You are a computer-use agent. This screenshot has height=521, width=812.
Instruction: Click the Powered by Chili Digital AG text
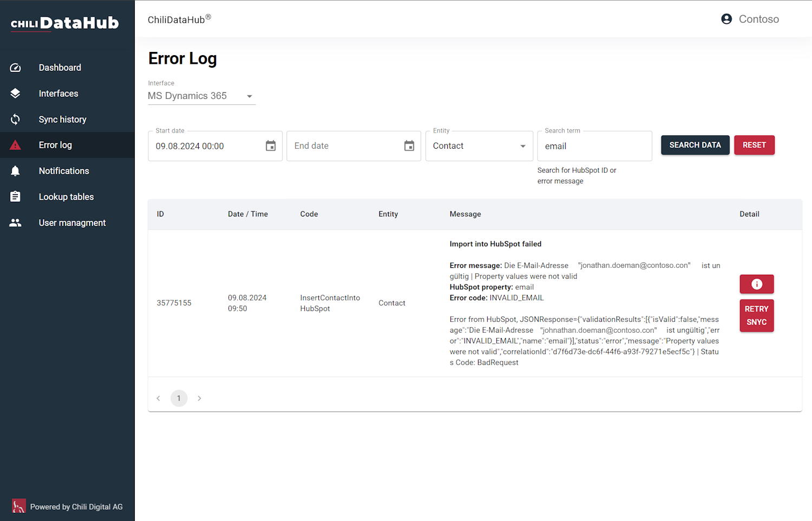coord(76,507)
